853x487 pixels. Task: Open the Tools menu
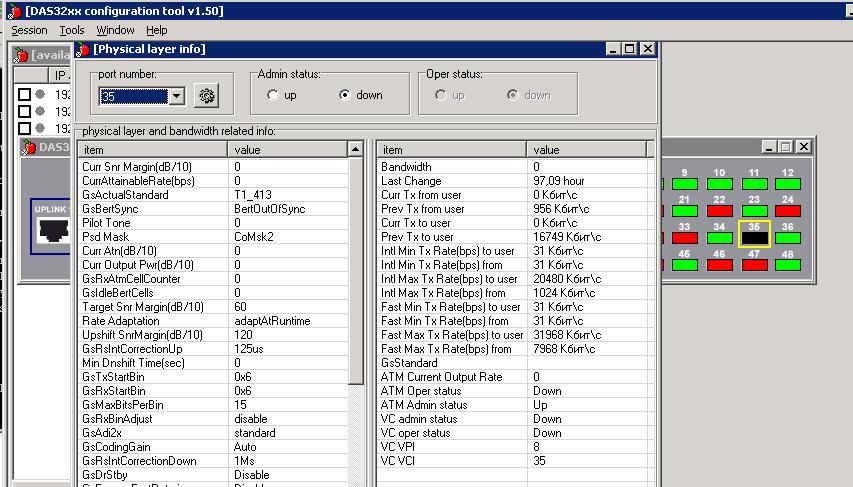point(72,30)
